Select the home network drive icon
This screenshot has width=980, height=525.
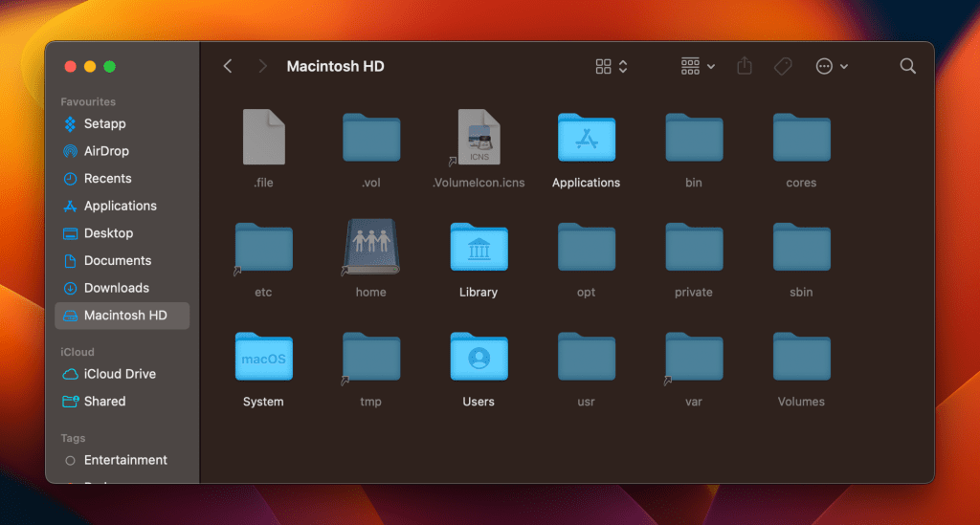click(370, 249)
